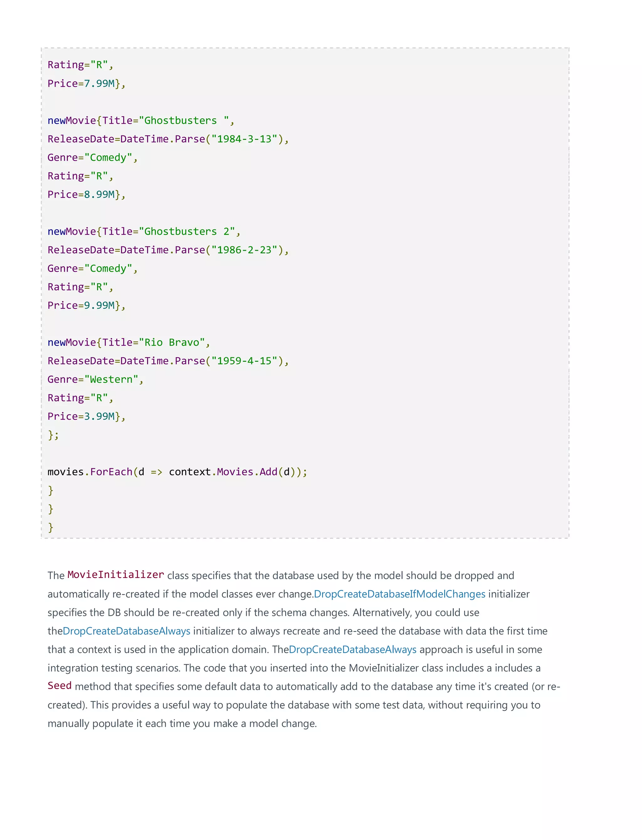Click the last closing brace in code

pyautogui.click(x=50, y=528)
